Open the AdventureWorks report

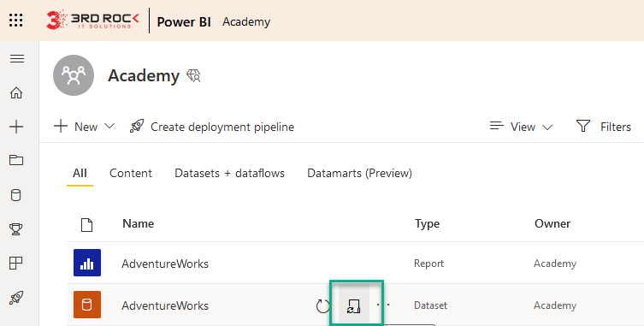pos(165,264)
